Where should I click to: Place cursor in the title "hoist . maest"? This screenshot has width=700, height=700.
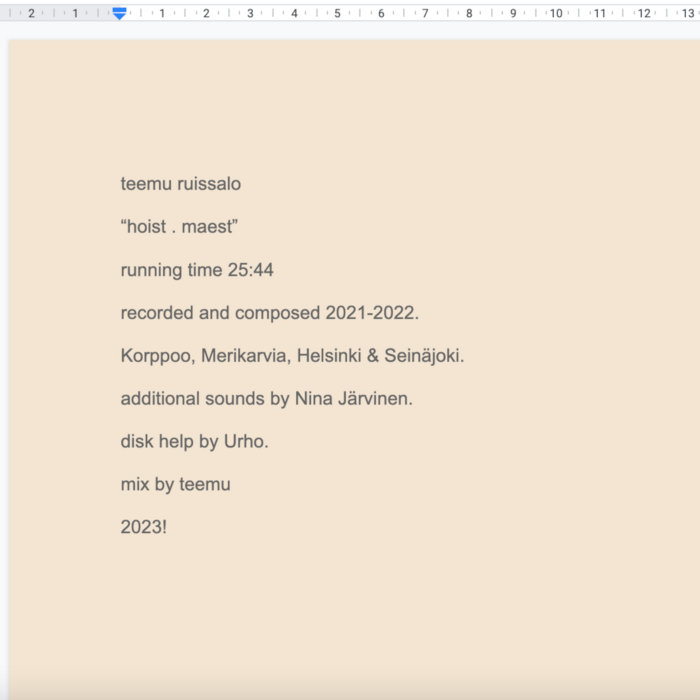coord(179,227)
